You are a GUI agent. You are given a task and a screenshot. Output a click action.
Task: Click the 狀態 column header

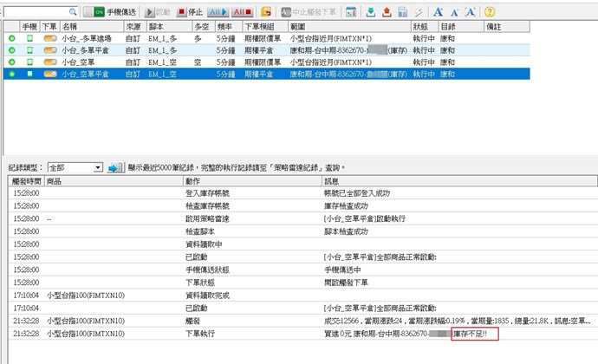pyautogui.click(x=420, y=28)
